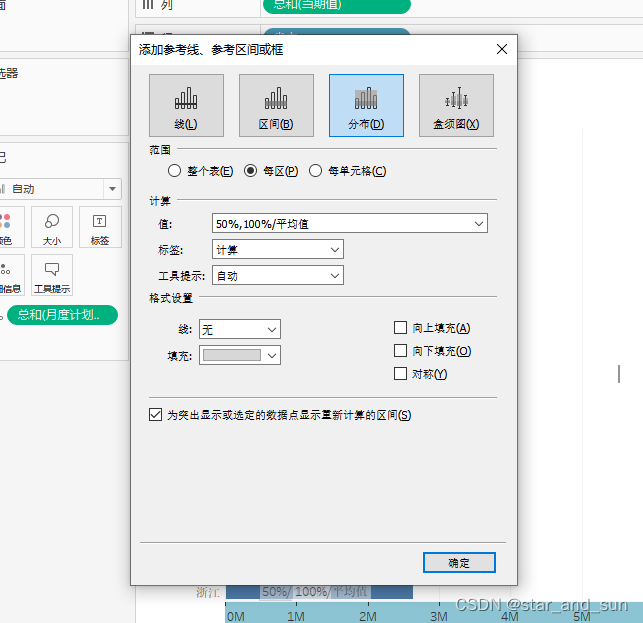This screenshot has height=623, width=643.
Task: Select the 盒须图(X) box plot type
Action: pyautogui.click(x=456, y=105)
